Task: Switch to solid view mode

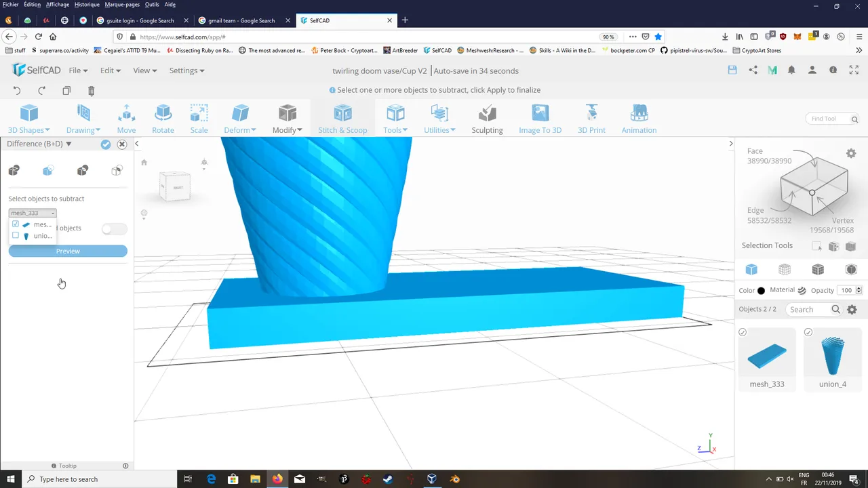Action: 751,270
